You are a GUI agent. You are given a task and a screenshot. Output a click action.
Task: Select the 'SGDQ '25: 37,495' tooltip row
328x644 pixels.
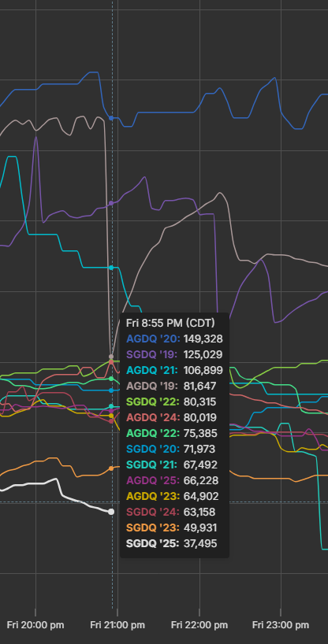click(171, 543)
